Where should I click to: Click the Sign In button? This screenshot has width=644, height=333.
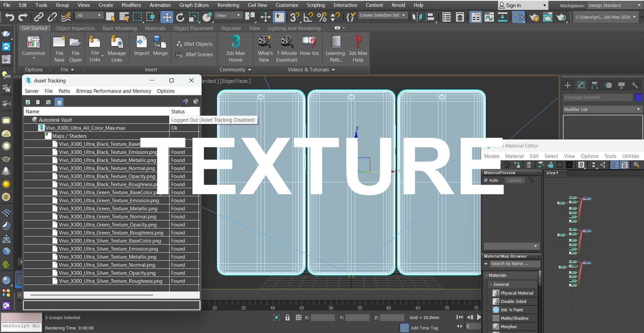click(x=523, y=5)
